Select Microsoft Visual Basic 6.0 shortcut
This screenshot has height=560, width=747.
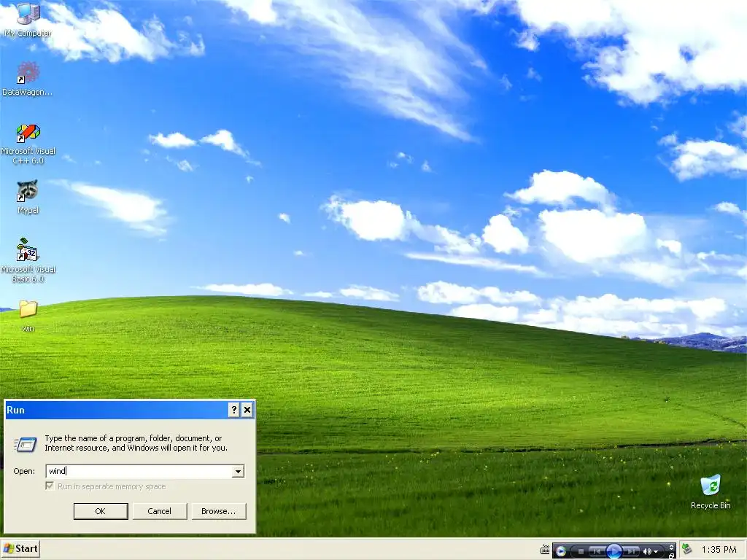28,260
